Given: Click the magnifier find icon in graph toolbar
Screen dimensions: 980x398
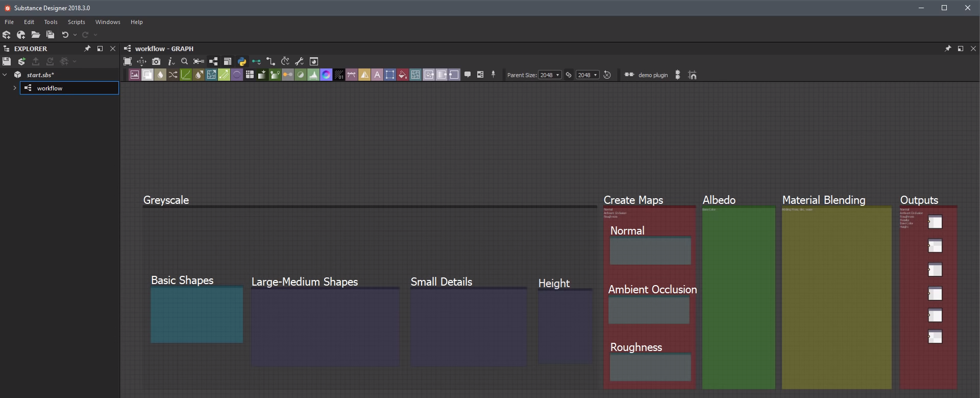Looking at the screenshot, I should point(185,61).
